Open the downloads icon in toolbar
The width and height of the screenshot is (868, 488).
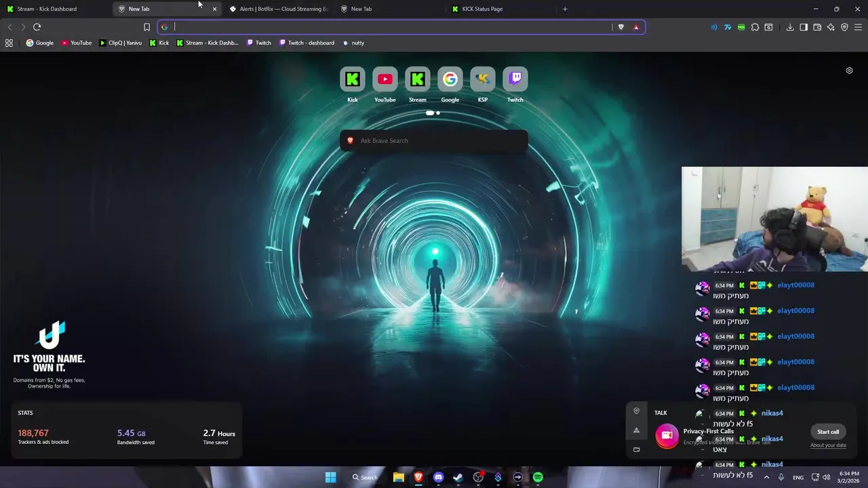coord(790,27)
